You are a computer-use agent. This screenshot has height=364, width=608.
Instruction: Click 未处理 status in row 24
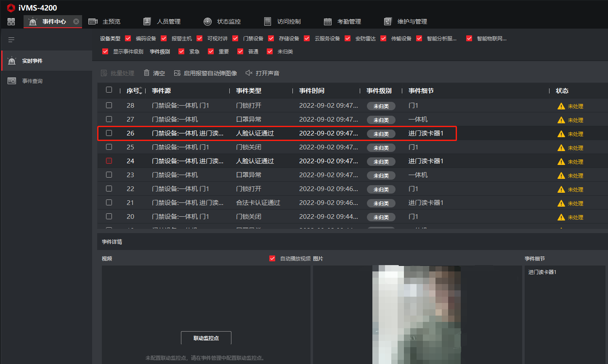(576, 162)
